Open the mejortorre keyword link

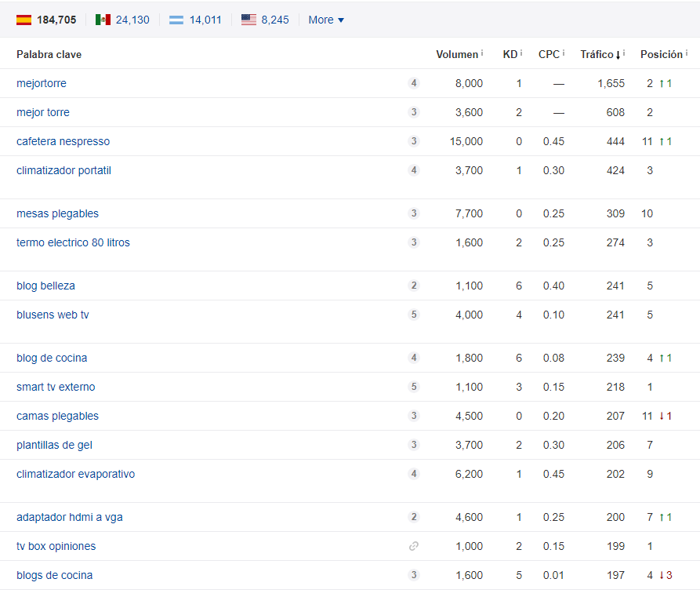tap(42, 83)
